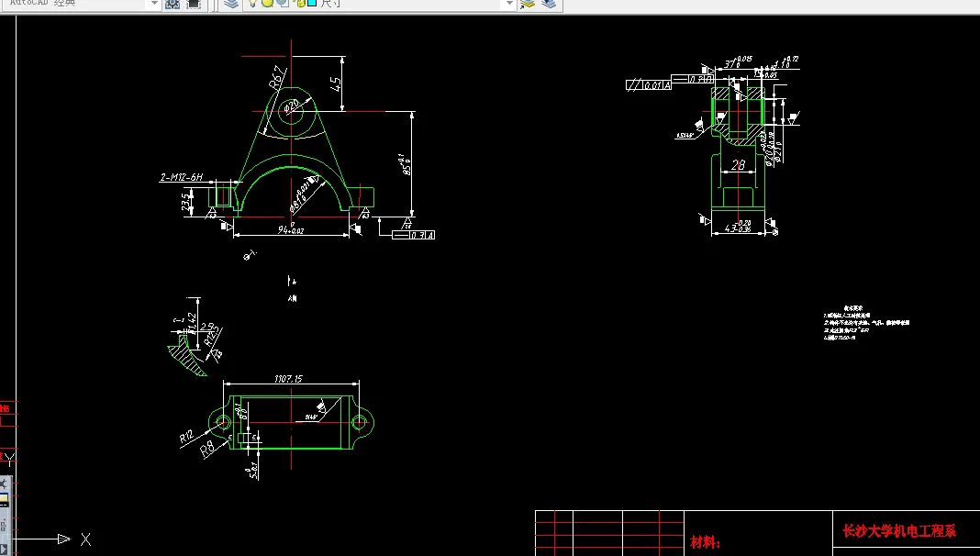Select the 43 bottom dimension in section view
This screenshot has height=556, width=980.
(x=738, y=227)
